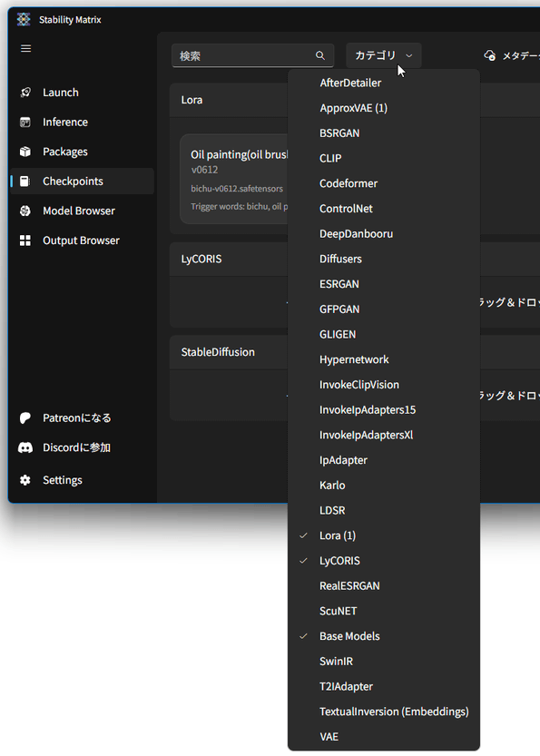Screen dimensions: 540x756
Task: Click the Patreonになる link
Action: coord(82,418)
